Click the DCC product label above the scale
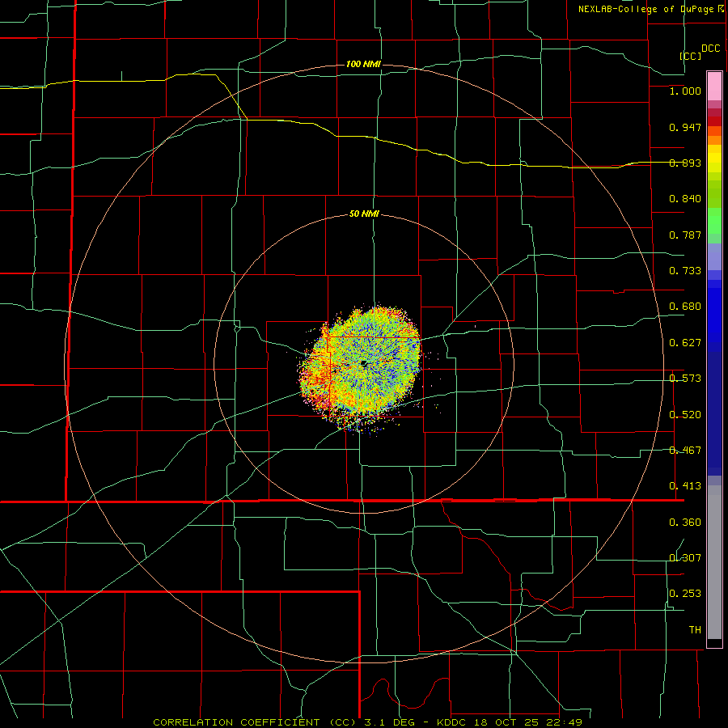728x728 pixels. click(711, 49)
